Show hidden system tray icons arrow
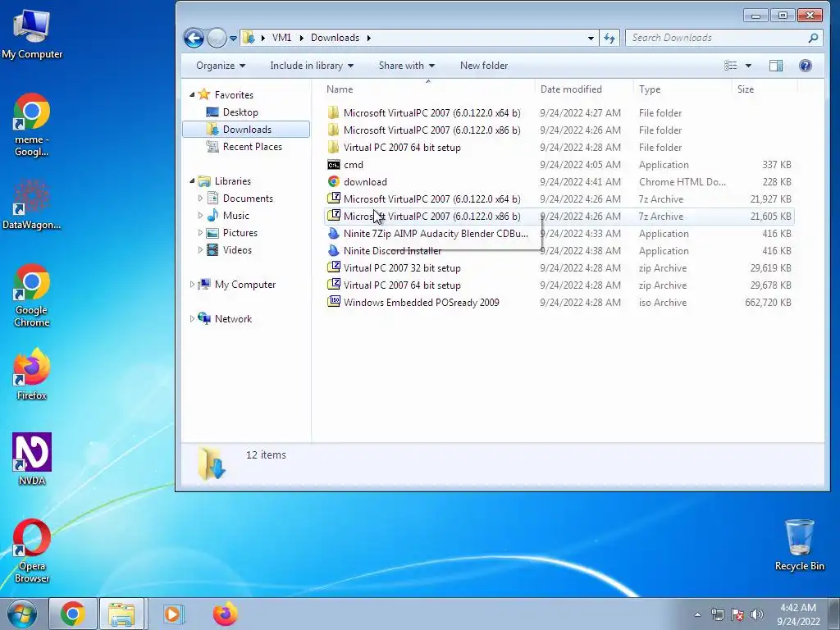 pos(697,614)
